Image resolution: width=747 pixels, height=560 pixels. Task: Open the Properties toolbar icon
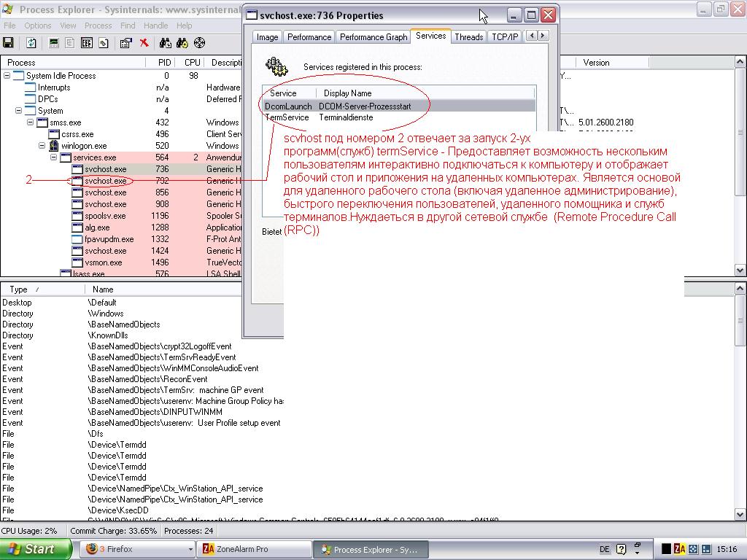(125, 43)
